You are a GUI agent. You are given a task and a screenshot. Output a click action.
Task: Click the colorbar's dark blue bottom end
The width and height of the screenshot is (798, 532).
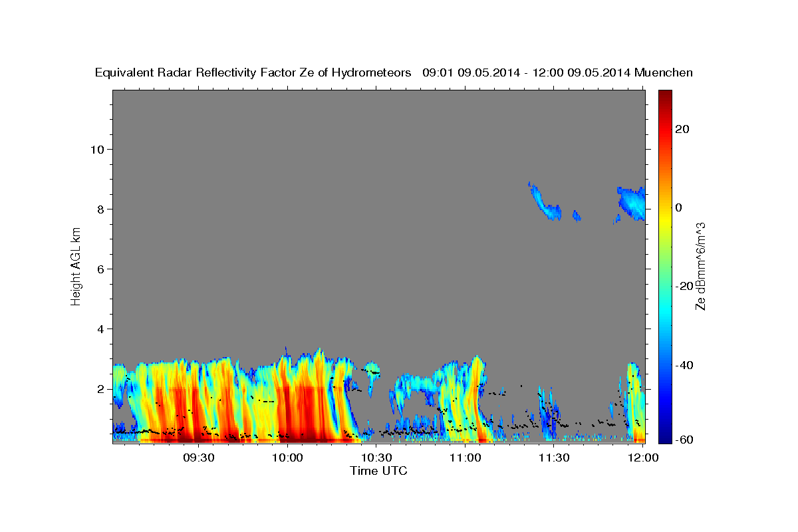[x=665, y=438]
